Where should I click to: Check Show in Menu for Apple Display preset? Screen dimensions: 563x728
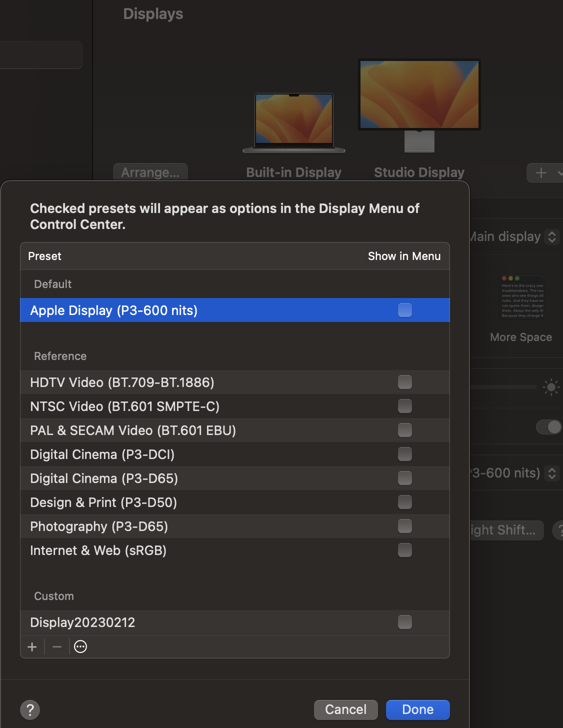coord(405,310)
